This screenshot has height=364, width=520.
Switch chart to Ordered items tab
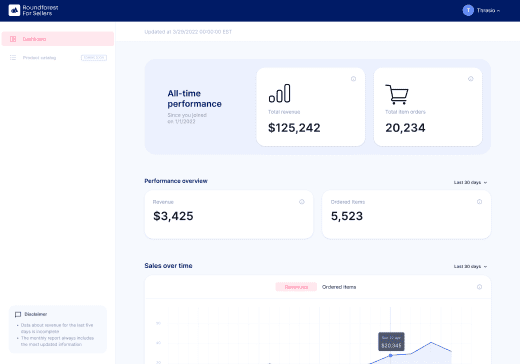pyautogui.click(x=339, y=287)
